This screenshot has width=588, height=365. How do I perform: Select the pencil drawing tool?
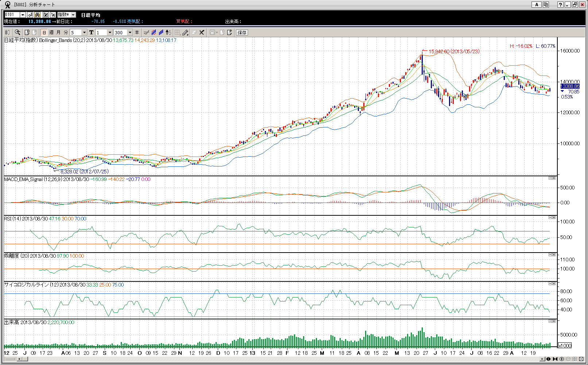tap(185, 32)
